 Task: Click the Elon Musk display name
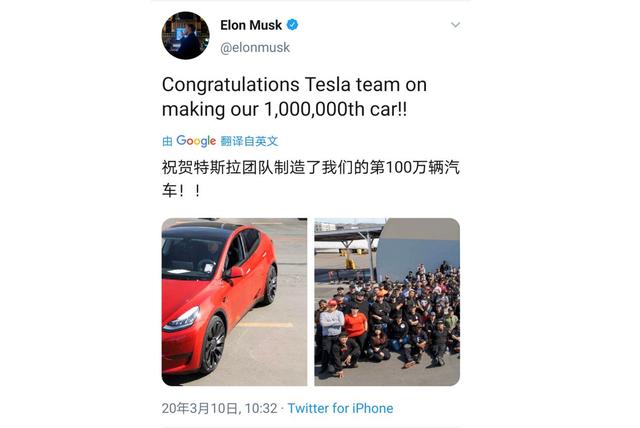[x=250, y=25]
